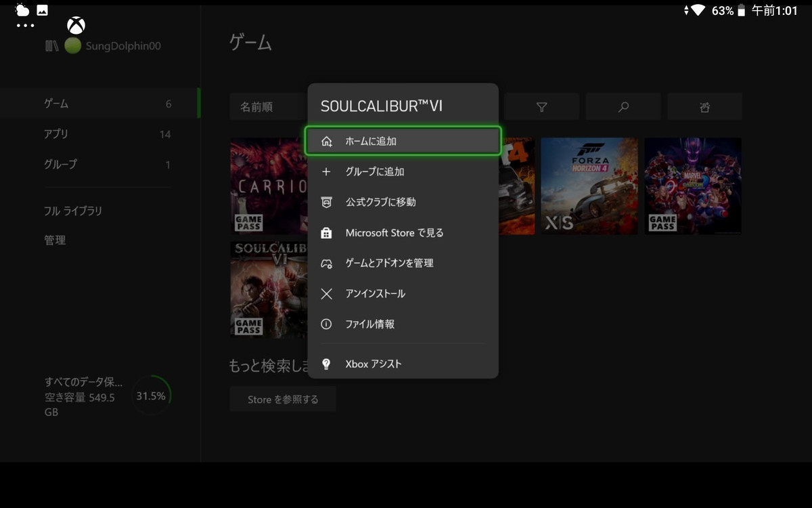Switch to the ゲーム sidebar tab

pyautogui.click(x=100, y=104)
